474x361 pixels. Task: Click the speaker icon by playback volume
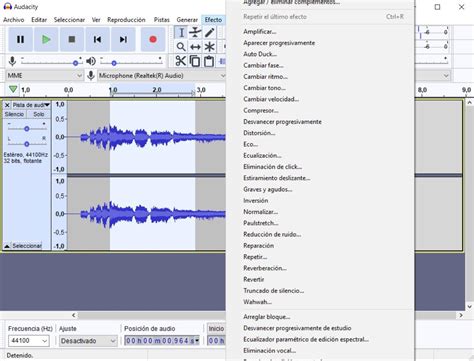click(x=91, y=61)
